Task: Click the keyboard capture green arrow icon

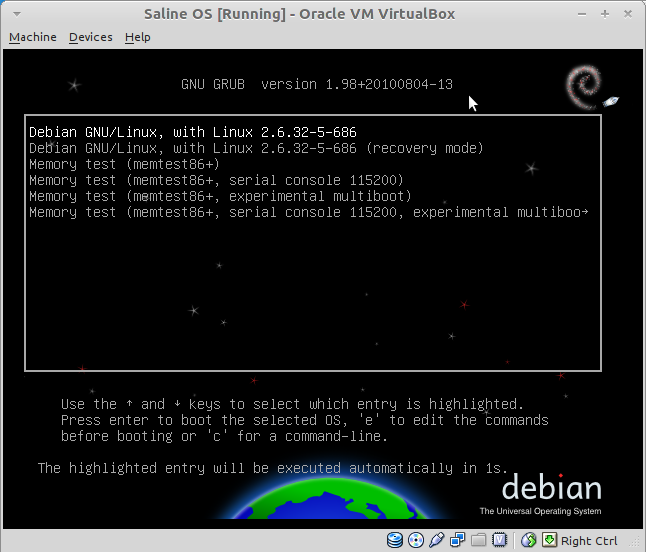Action: coord(549,540)
